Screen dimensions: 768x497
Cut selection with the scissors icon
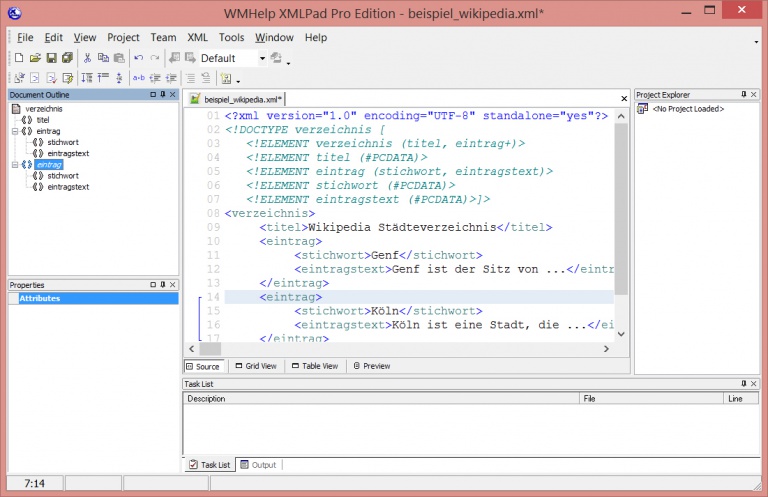88,58
